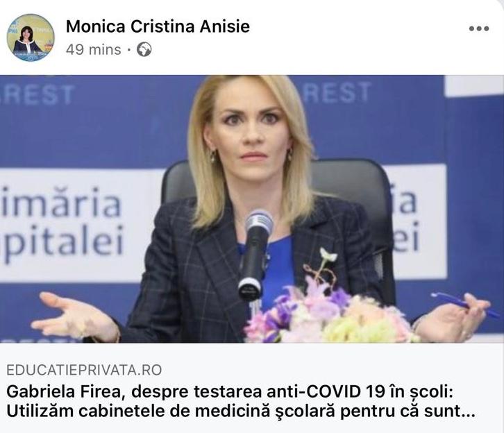Click Monica Cristina Anisie author name
This screenshot has width=504, height=433.
point(158,26)
